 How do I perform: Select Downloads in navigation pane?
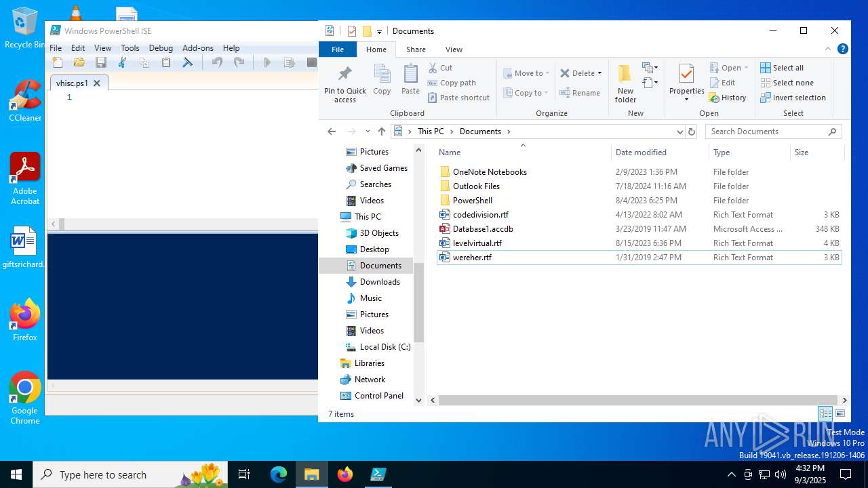point(380,282)
